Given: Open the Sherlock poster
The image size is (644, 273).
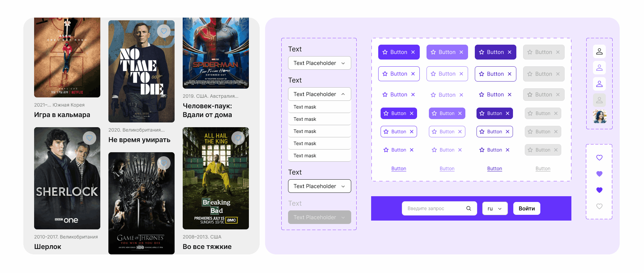Looking at the screenshot, I should pyautogui.click(x=67, y=178).
